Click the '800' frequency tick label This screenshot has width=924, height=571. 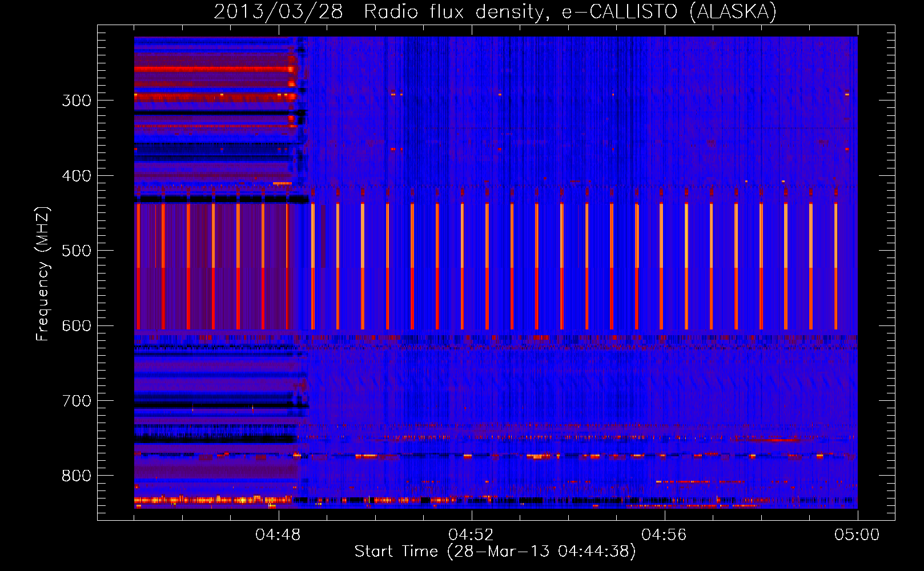pos(77,476)
